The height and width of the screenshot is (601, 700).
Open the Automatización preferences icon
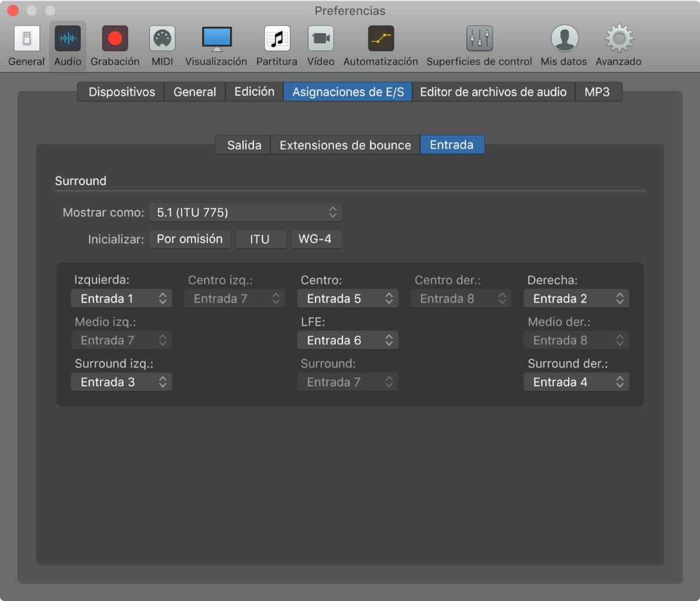(381, 39)
